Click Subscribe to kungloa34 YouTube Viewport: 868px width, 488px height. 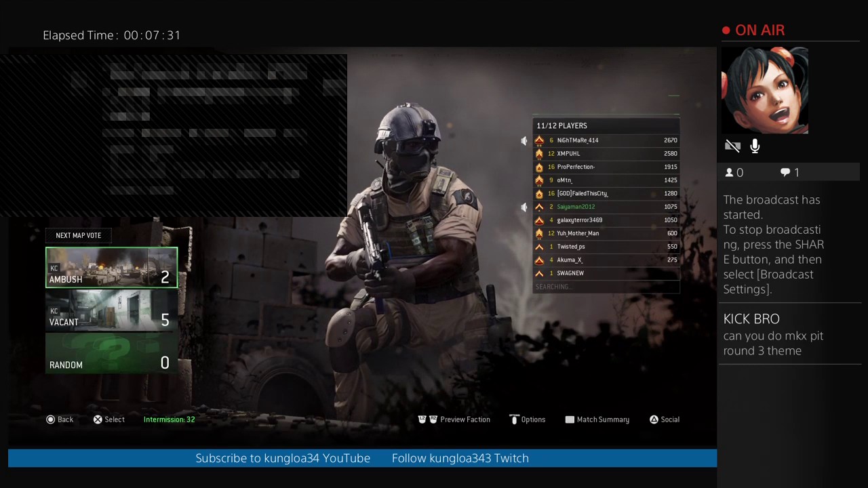coord(283,458)
